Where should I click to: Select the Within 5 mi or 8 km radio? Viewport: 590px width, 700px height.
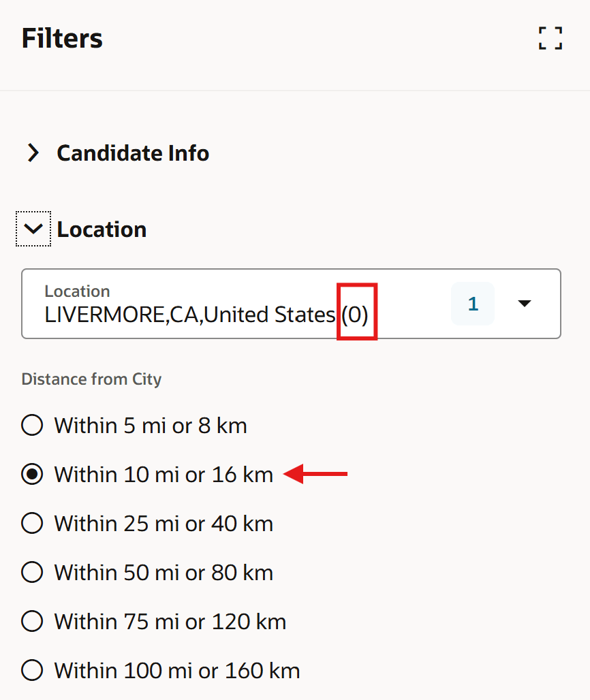(x=31, y=425)
